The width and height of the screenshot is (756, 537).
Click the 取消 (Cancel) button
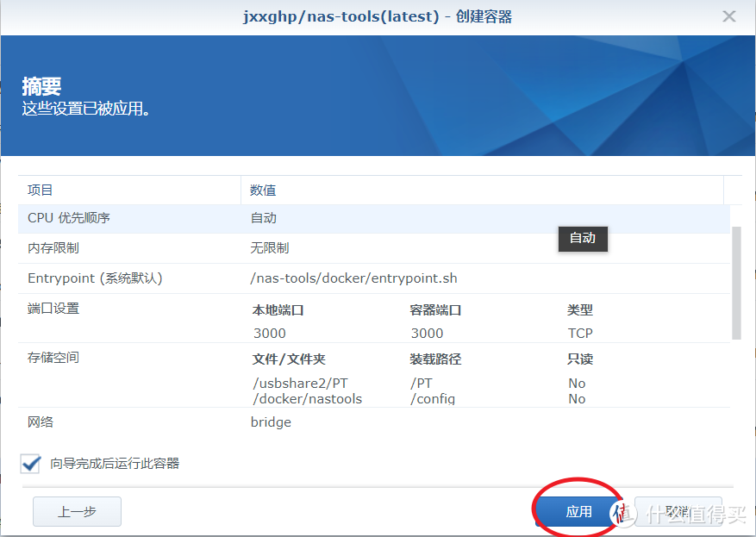678,510
